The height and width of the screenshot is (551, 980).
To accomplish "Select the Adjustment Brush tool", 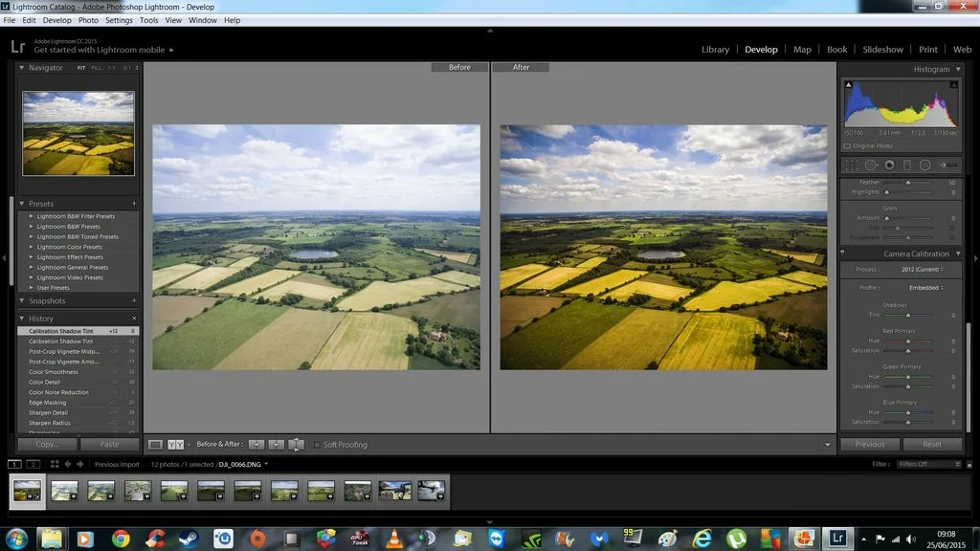I will click(948, 165).
